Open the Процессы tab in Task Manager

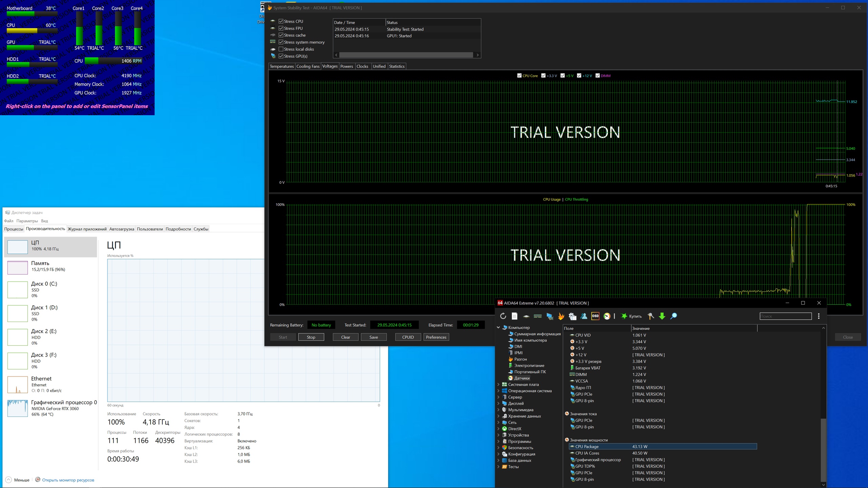pyautogui.click(x=14, y=229)
